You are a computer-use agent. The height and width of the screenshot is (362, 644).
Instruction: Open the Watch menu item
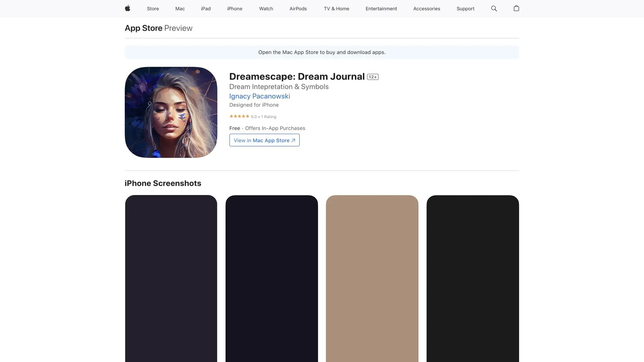[266, 9]
